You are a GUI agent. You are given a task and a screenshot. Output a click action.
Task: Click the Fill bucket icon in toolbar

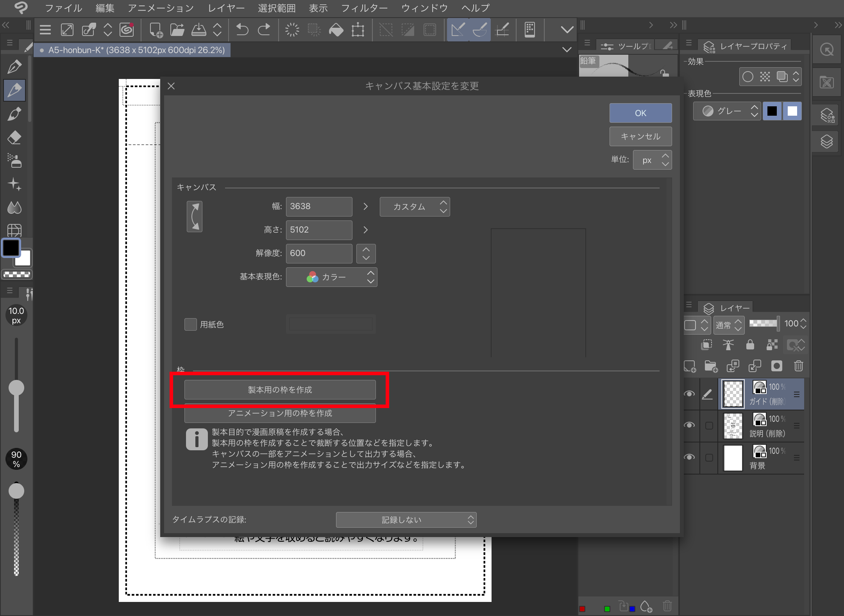coord(336,30)
